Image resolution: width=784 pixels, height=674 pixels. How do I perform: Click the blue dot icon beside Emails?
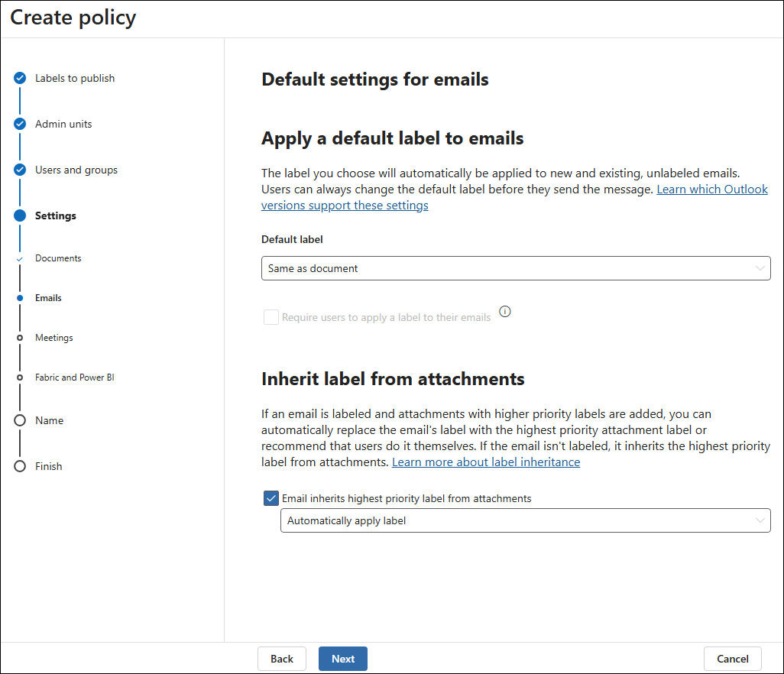coord(20,298)
